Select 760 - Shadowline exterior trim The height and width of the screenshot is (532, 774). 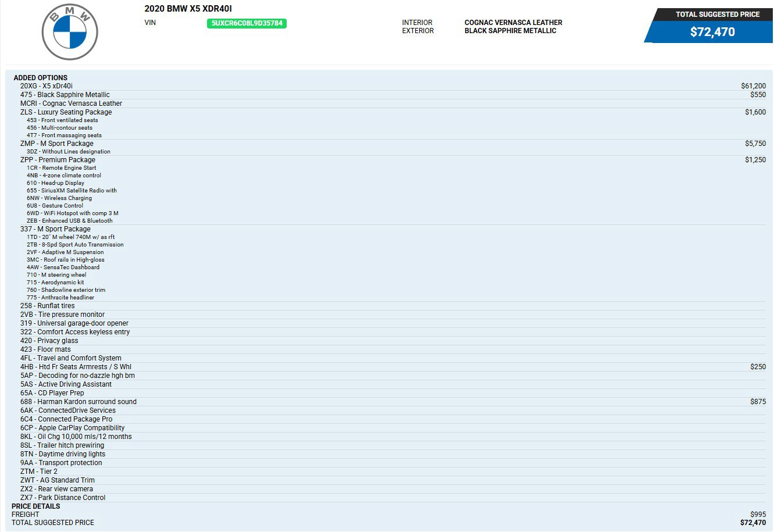coord(66,290)
